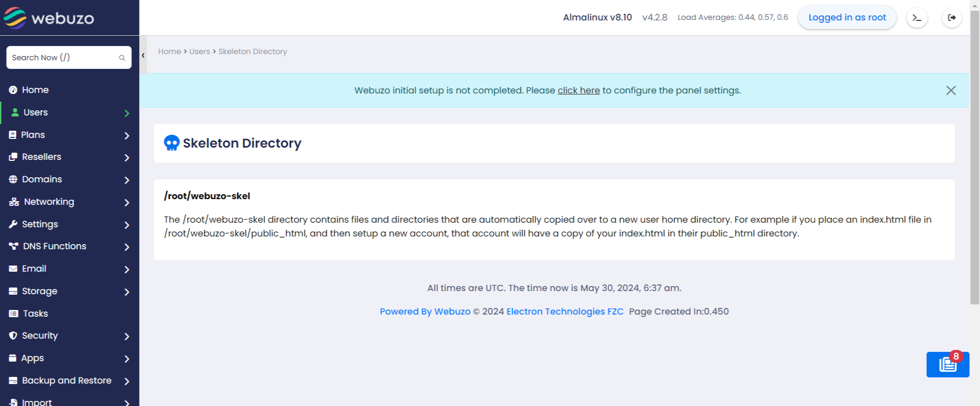Click the 'click here' setup link

(578, 90)
